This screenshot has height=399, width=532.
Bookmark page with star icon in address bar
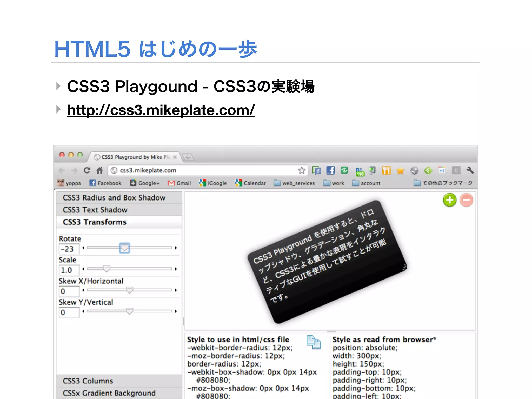click(302, 170)
